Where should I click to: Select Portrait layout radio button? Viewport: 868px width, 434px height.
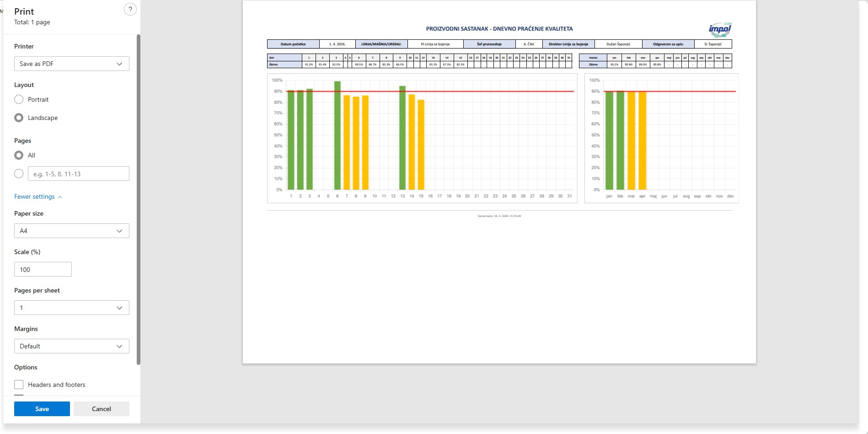(x=19, y=99)
